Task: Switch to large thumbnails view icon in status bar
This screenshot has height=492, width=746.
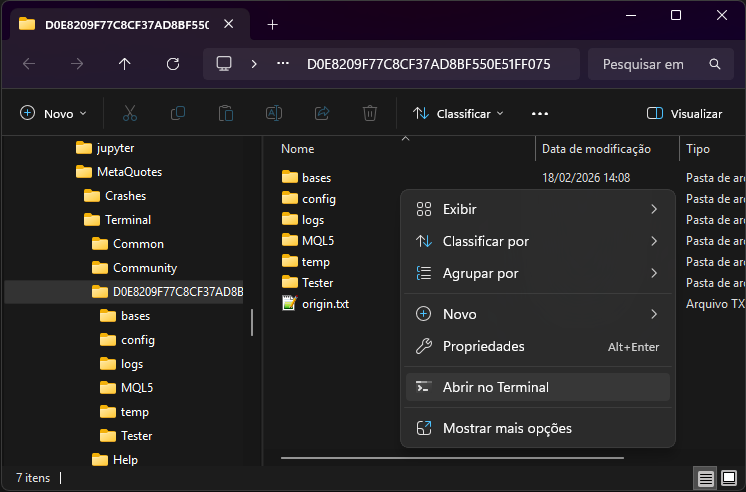Action: pyautogui.click(x=729, y=478)
